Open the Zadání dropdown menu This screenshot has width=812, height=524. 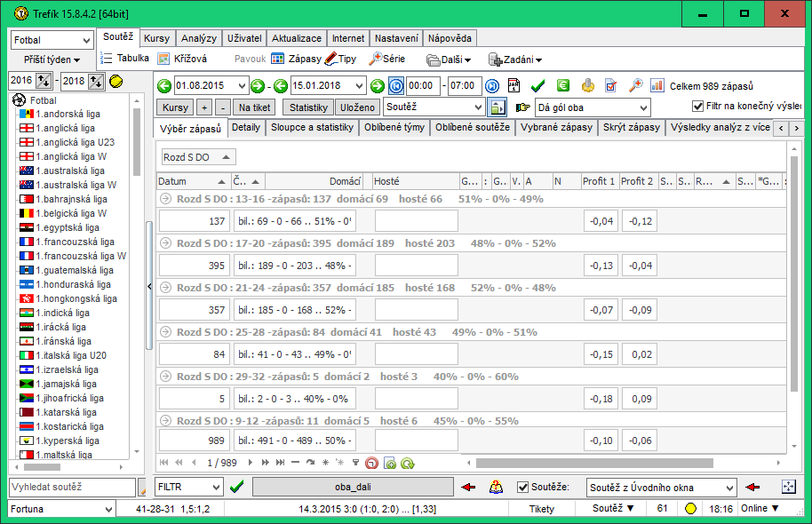pos(515,60)
